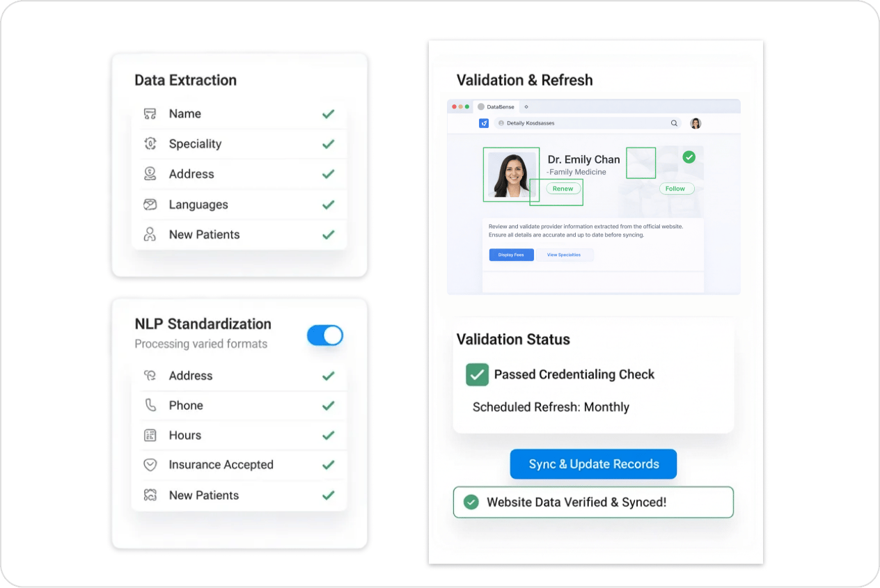Viewport: 880px width, 588px height.
Task: Click the Languages globe icon
Action: pos(150,204)
